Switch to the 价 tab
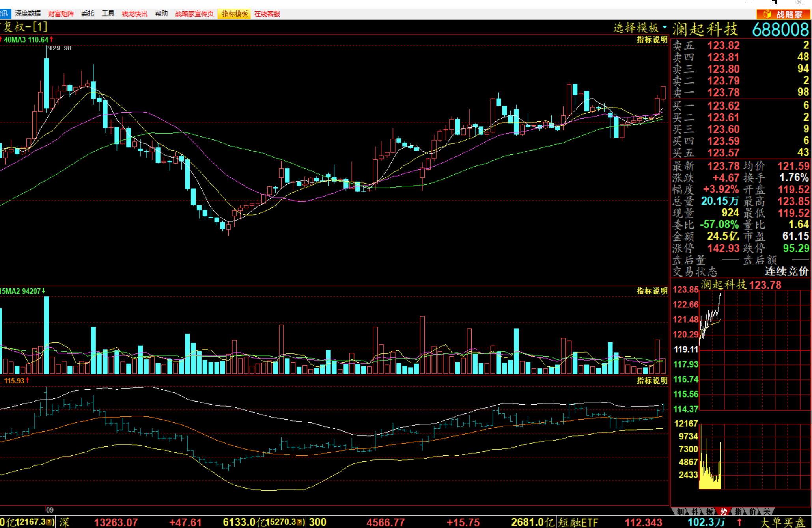Viewport: 812px width, 528px height. pyautogui.click(x=752, y=511)
